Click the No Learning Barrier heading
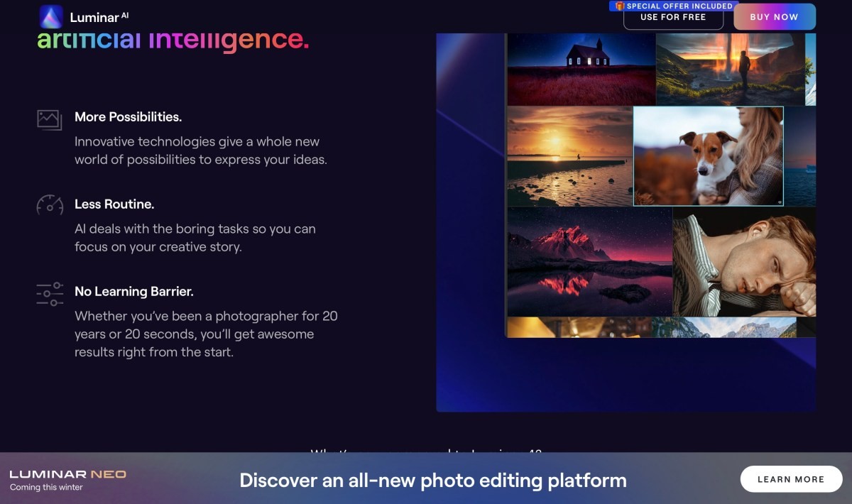The image size is (852, 504). point(134,291)
